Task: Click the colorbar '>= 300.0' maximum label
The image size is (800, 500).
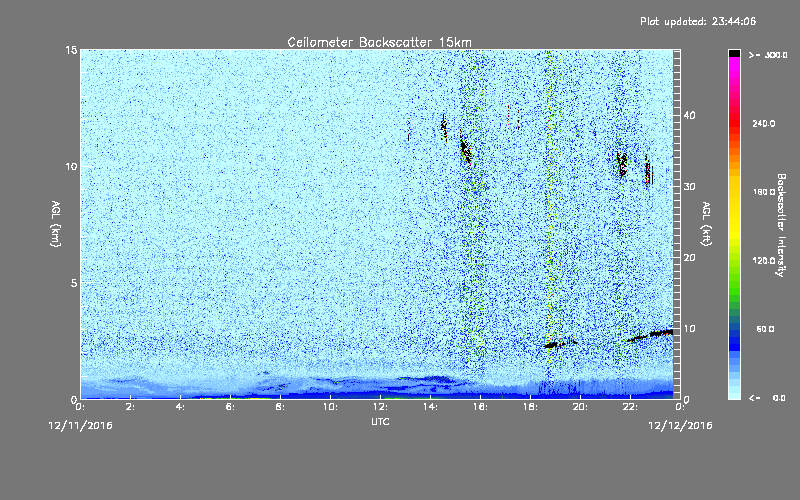Action: pyautogui.click(x=768, y=55)
